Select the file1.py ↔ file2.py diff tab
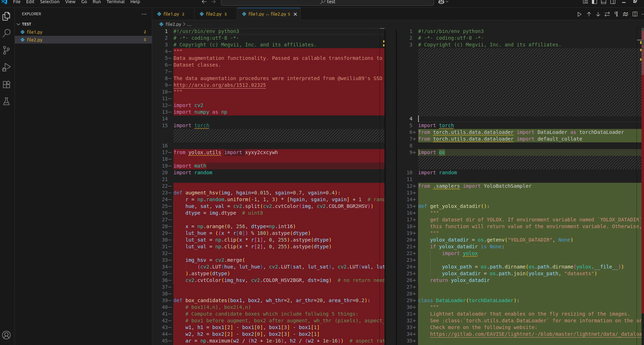Screen dimensions: 644x345 269,14
